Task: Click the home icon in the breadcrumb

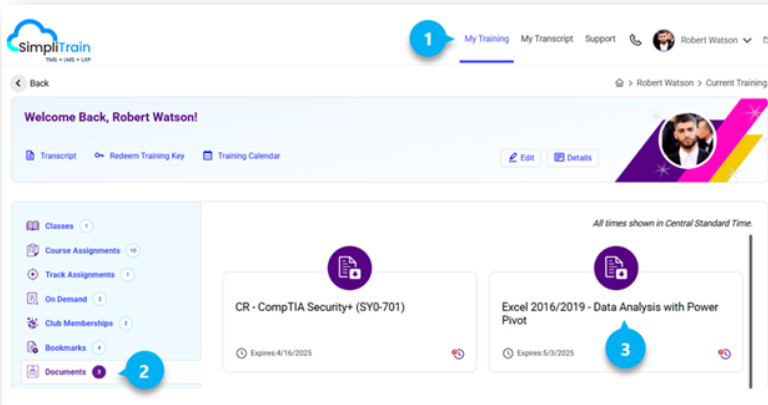Action: [x=620, y=83]
